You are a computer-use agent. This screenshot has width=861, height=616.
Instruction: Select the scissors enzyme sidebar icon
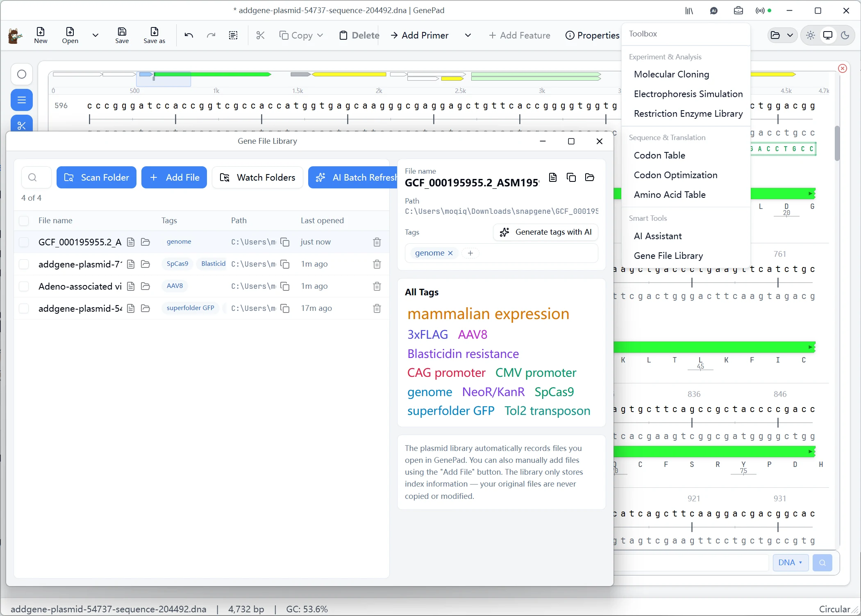[22, 124]
